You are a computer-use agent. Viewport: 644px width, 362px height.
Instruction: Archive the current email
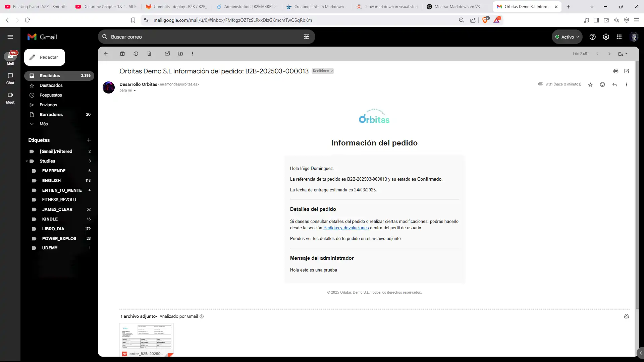[123, 54]
